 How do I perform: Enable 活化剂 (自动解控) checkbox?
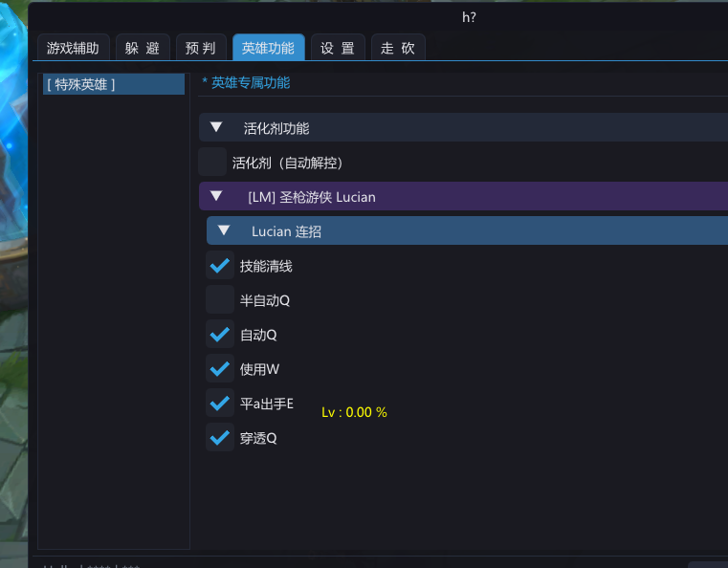pos(212,162)
